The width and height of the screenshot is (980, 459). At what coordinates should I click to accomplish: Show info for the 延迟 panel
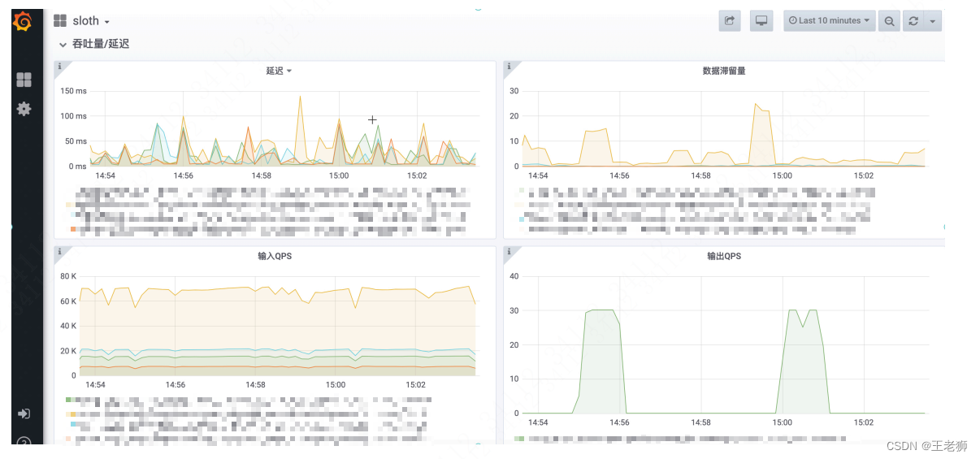coord(59,67)
